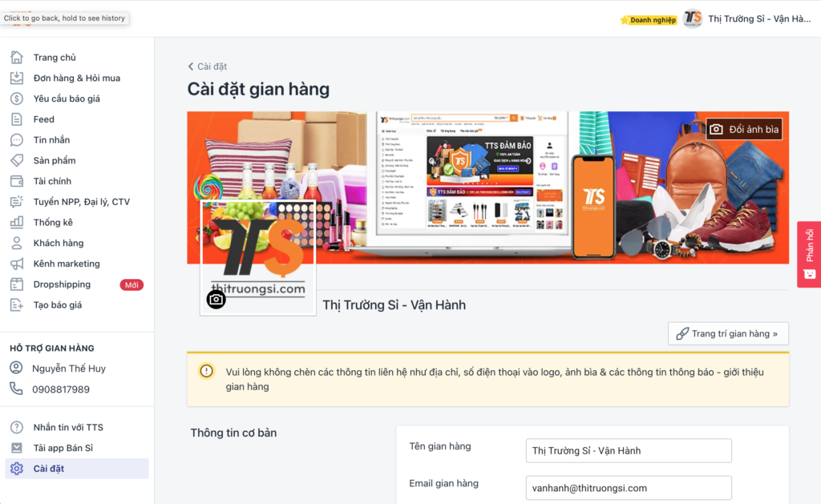
Task: Click the Email gian hàng input field
Action: point(629,488)
